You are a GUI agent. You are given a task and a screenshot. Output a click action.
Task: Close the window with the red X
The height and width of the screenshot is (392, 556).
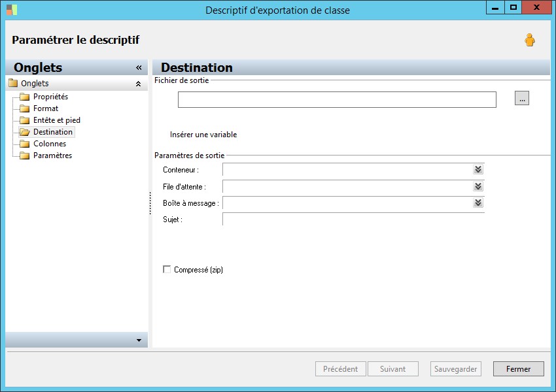[x=536, y=7]
